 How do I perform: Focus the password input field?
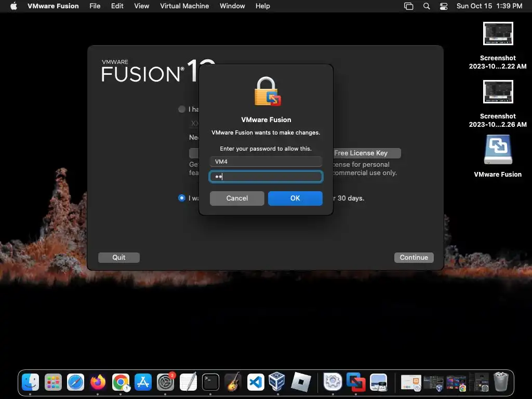pyautogui.click(x=266, y=177)
